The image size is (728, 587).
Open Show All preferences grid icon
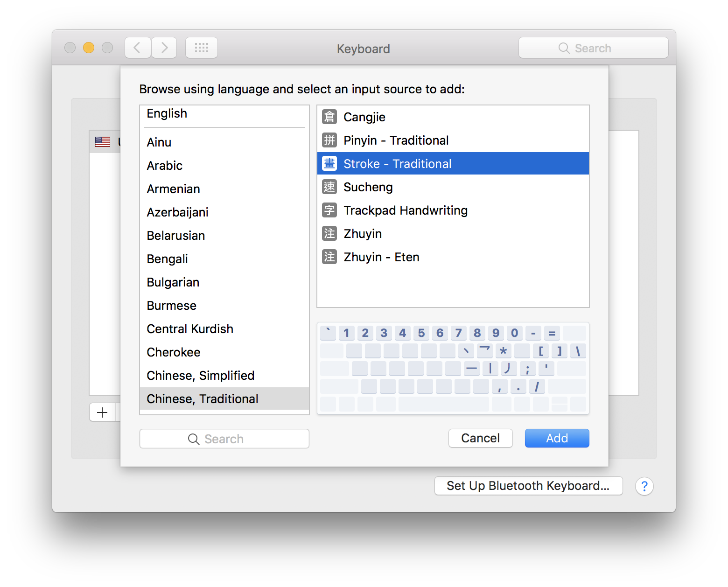point(201,47)
